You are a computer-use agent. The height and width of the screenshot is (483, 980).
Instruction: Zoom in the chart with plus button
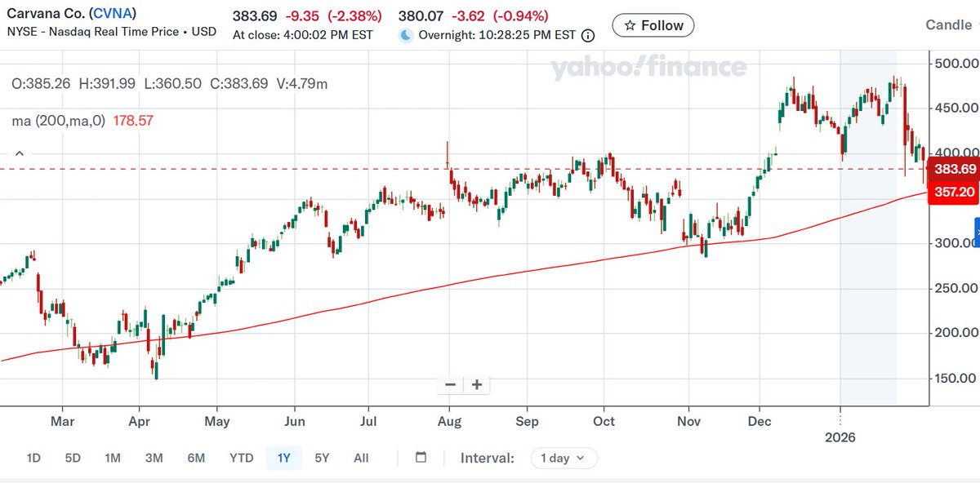point(477,385)
